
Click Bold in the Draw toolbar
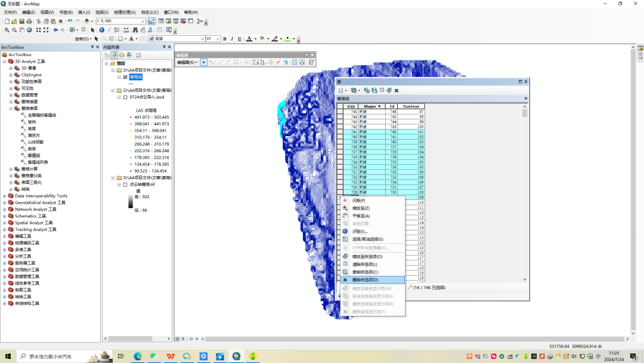225,39
